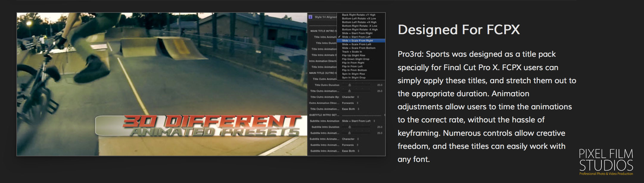Pick 'Slide + Scale From Bottom' entry
The image size is (644, 183).
click(358, 48)
